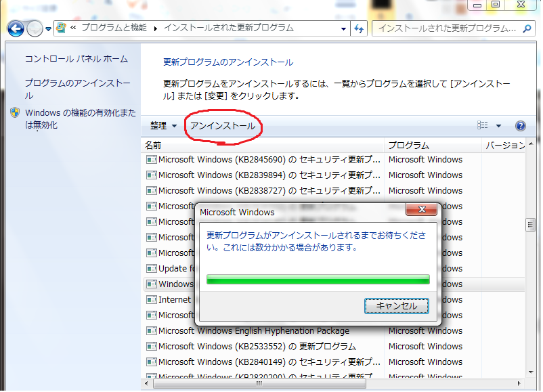Open Windows の機能の有効化または無効化 link

(81, 118)
